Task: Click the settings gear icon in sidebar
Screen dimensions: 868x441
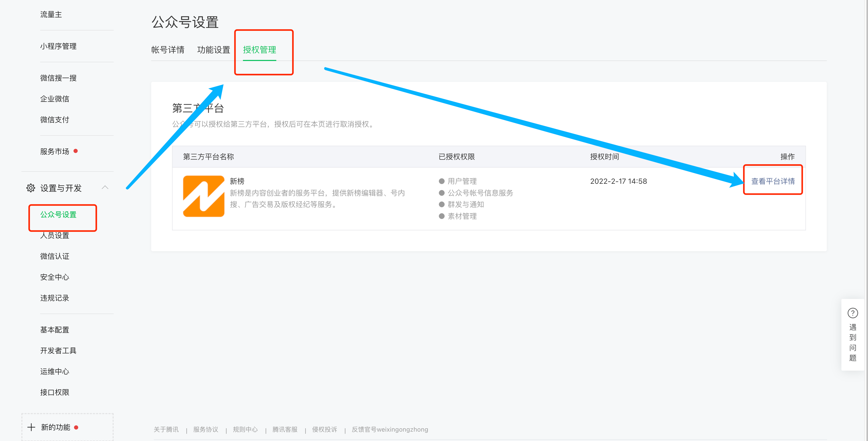Action: [31, 188]
